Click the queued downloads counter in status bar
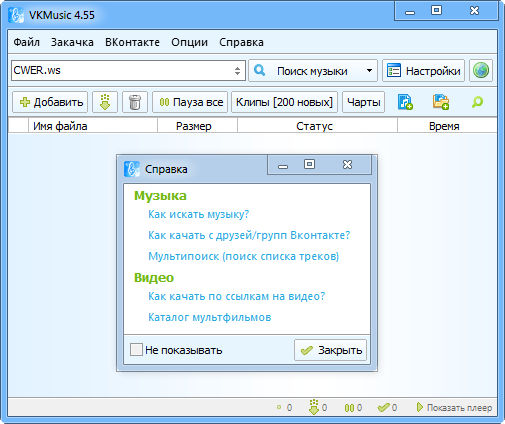Screen dimensions: 505x424 pos(285,407)
